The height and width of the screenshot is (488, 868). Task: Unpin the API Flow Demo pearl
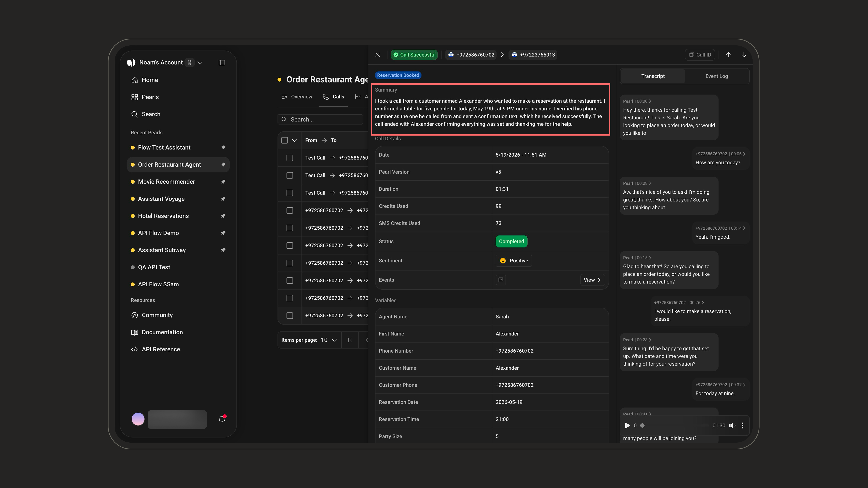(223, 233)
